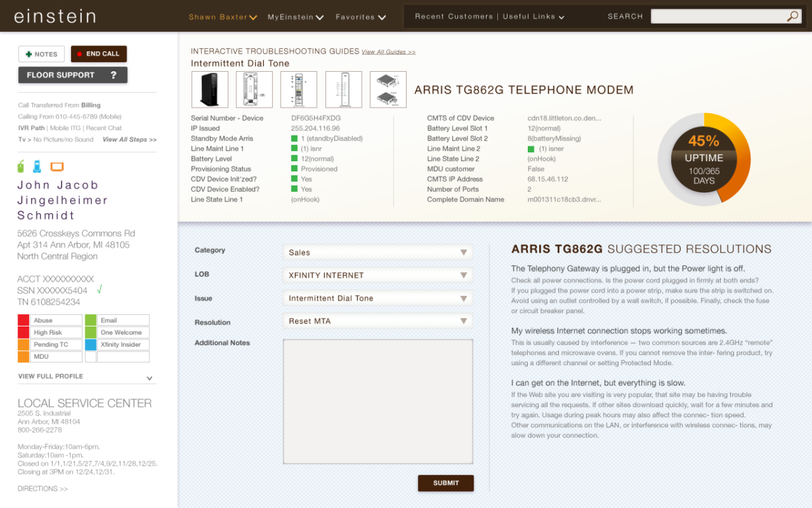Toggle the blue Xfinity Insider flag
The height and width of the screenshot is (508, 812).
pos(91,345)
